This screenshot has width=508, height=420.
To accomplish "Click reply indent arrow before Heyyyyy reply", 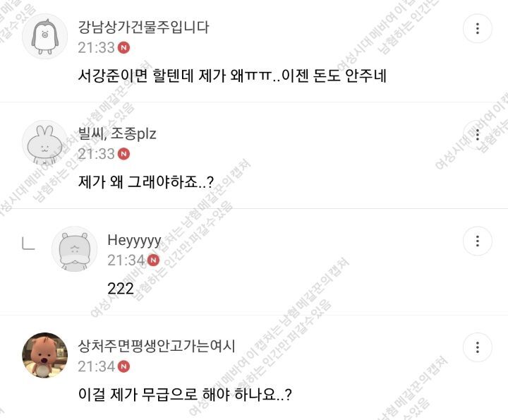I will tap(28, 244).
